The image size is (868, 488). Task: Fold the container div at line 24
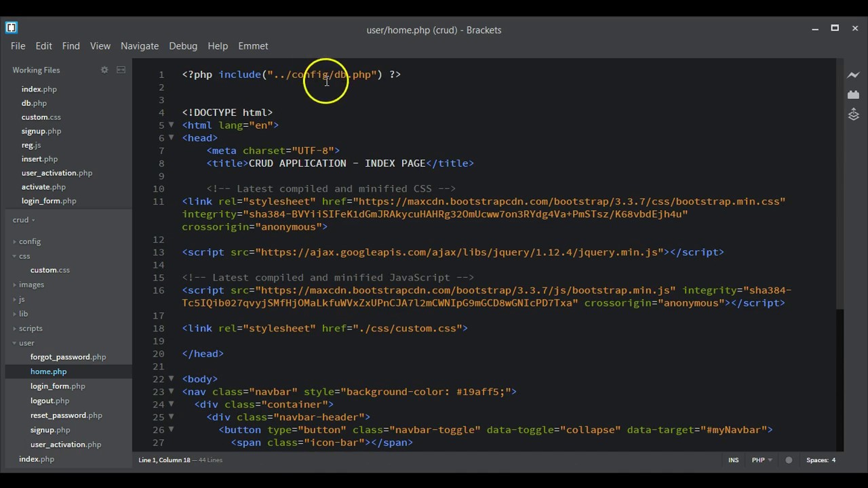tap(171, 404)
